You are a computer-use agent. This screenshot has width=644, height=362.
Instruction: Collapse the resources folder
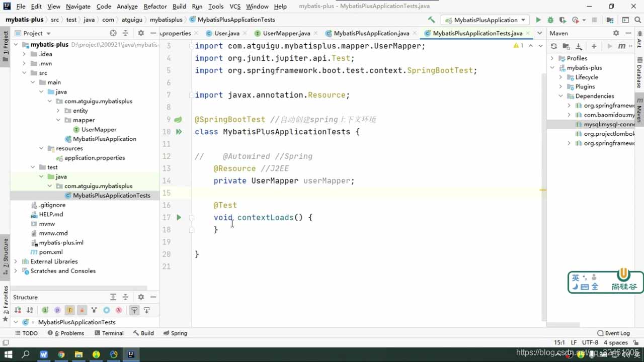pyautogui.click(x=41, y=148)
